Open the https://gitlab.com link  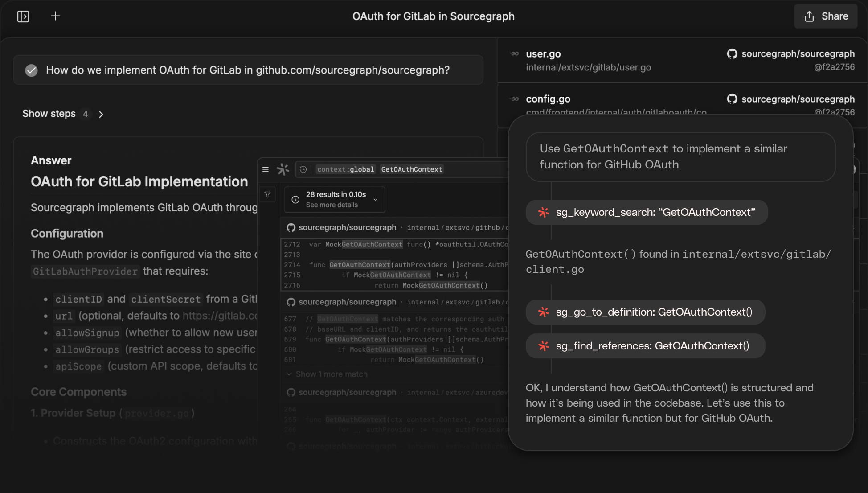tap(220, 316)
